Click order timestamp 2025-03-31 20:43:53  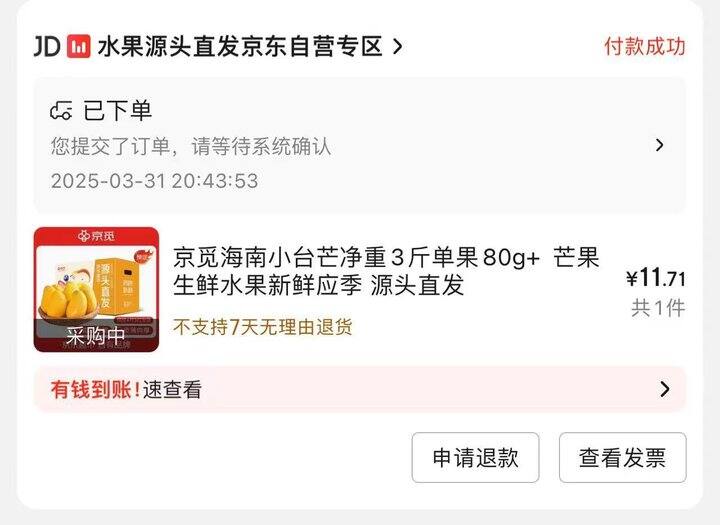tap(154, 181)
